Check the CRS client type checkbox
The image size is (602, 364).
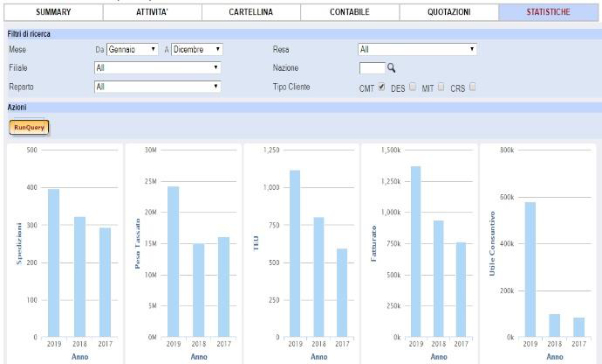tap(473, 87)
